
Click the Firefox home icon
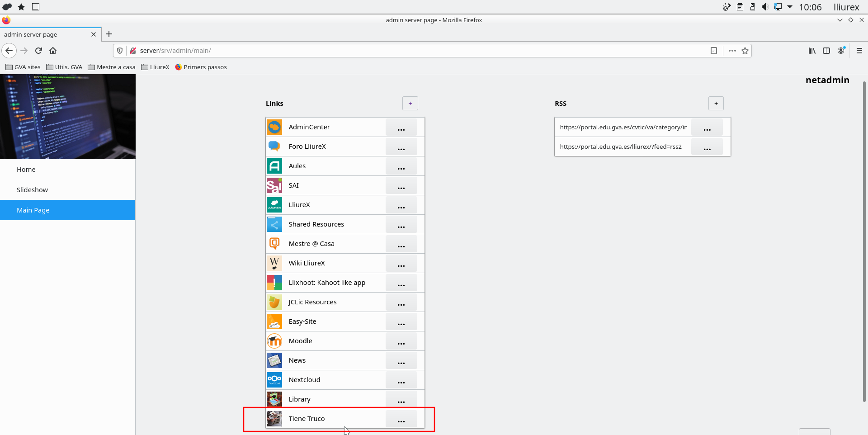click(x=53, y=51)
